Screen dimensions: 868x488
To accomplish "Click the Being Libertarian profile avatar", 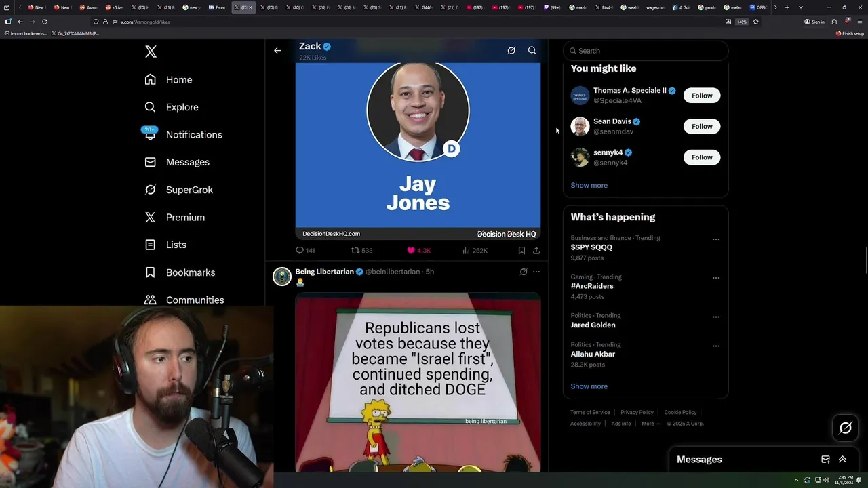I will (x=282, y=277).
